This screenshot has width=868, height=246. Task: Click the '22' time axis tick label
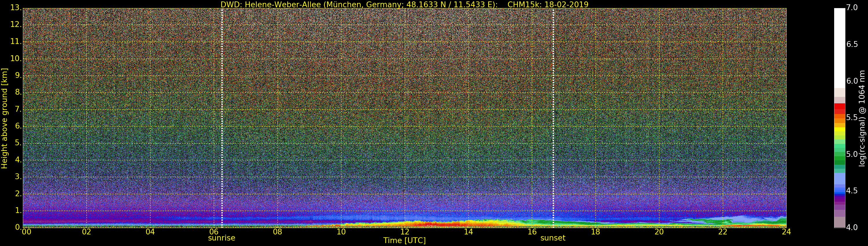coord(723,232)
